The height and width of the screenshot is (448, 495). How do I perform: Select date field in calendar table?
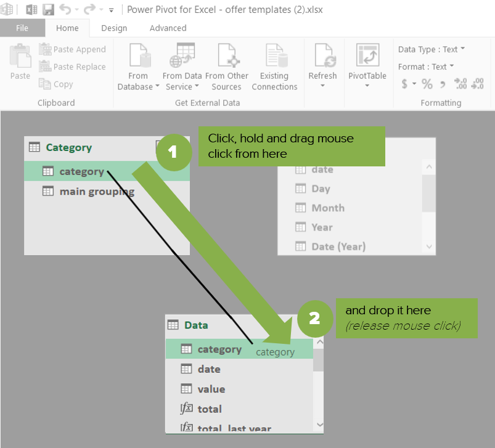coord(350,169)
